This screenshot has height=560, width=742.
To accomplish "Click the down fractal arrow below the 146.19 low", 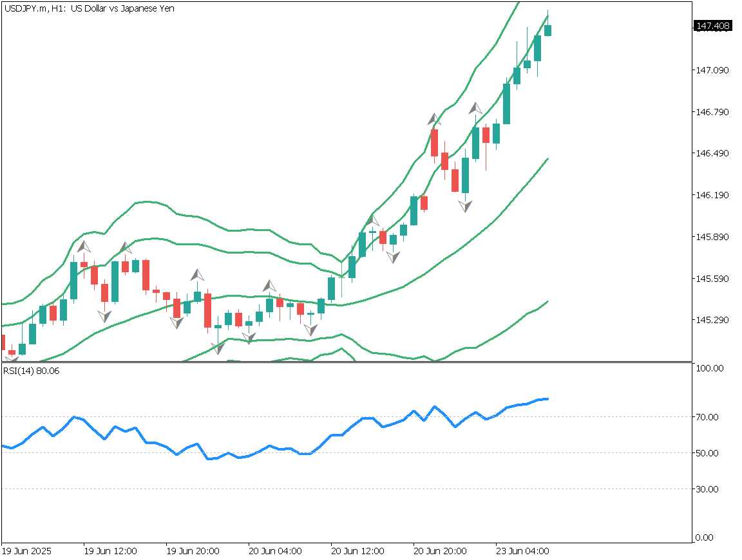I will (465, 206).
